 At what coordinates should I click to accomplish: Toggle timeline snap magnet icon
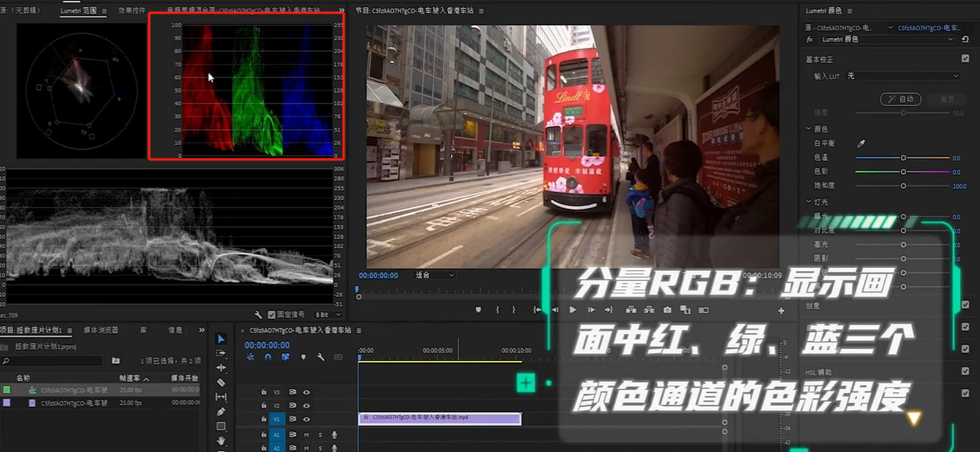(x=268, y=357)
